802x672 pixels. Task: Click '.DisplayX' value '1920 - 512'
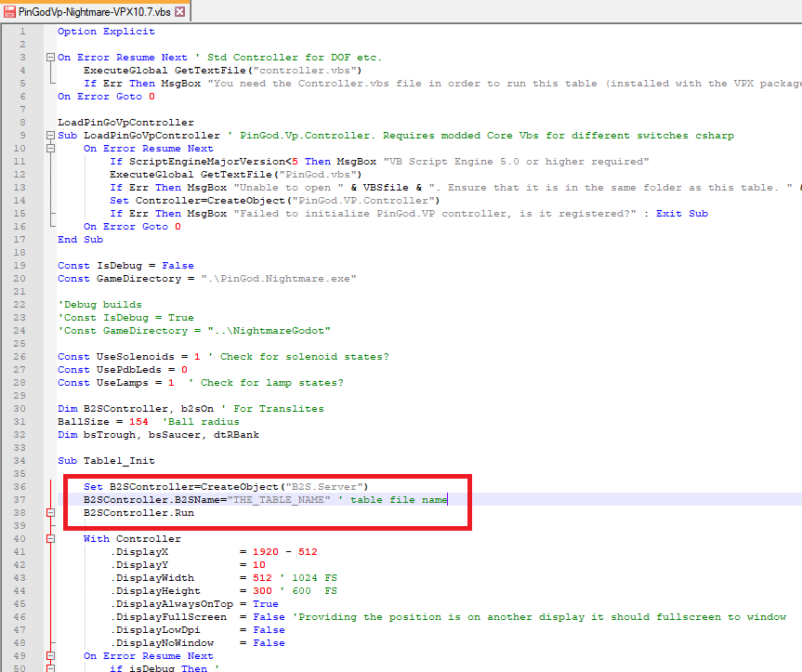[x=285, y=552]
